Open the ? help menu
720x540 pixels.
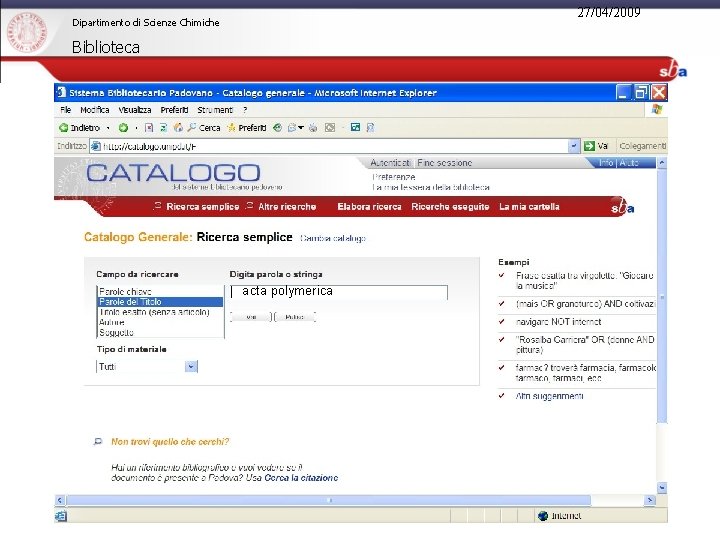coord(245,110)
